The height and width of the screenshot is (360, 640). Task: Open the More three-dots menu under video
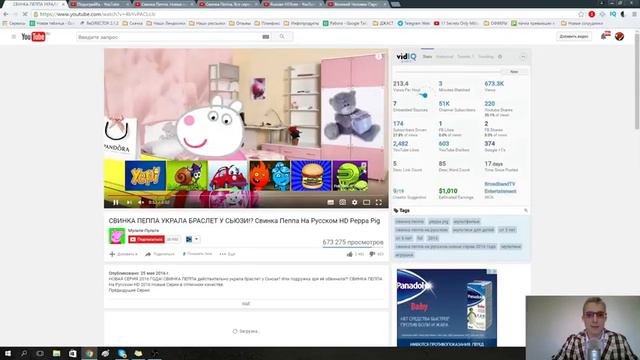(227, 254)
